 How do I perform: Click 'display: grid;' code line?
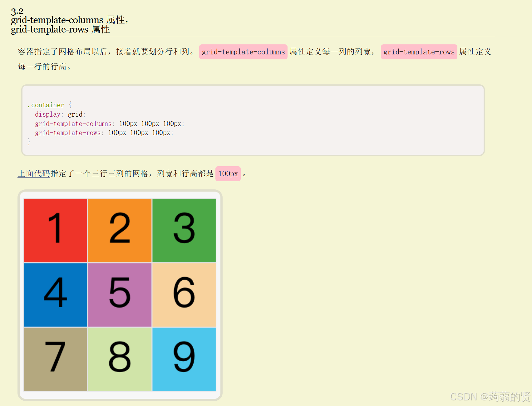60,114
